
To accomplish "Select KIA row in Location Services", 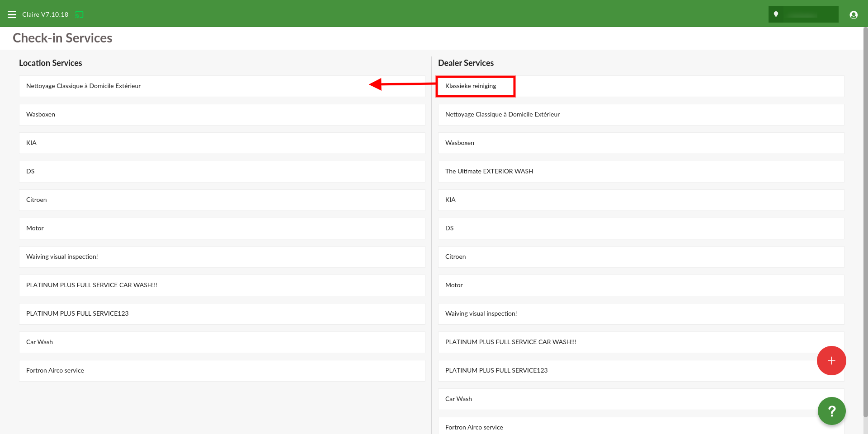I will [x=222, y=143].
